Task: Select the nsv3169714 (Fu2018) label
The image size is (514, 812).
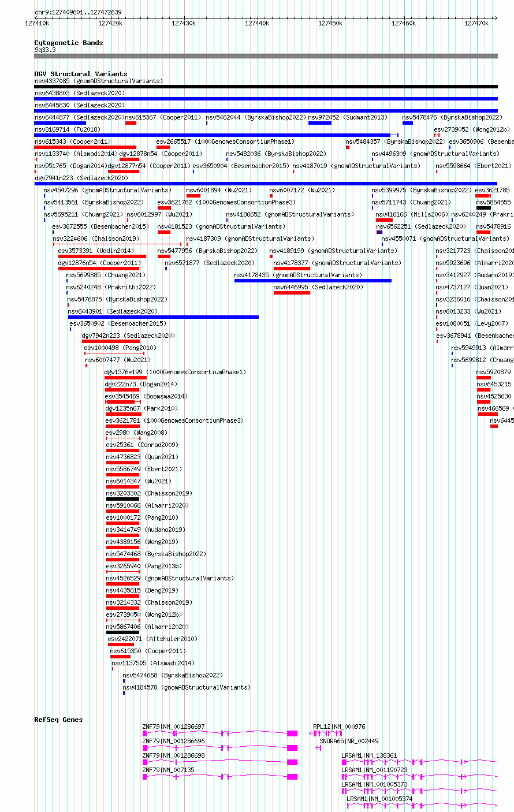Action: [x=67, y=129]
